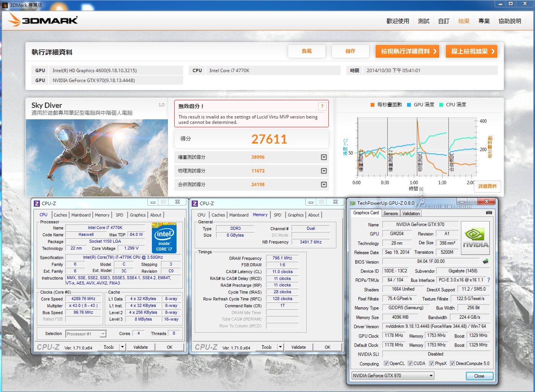The height and width of the screenshot is (392, 535).
Task: Click the DRAM Frequency 798.1 MHz field
Action: pos(282,258)
